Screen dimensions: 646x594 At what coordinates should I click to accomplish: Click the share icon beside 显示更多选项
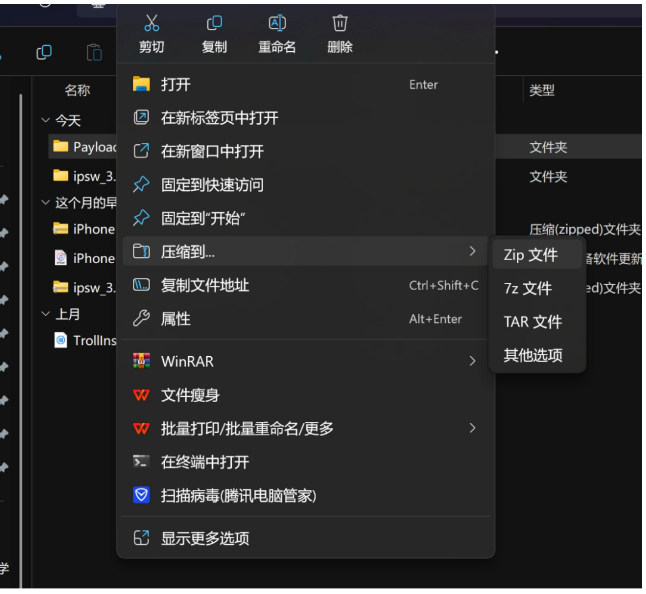click(141, 538)
